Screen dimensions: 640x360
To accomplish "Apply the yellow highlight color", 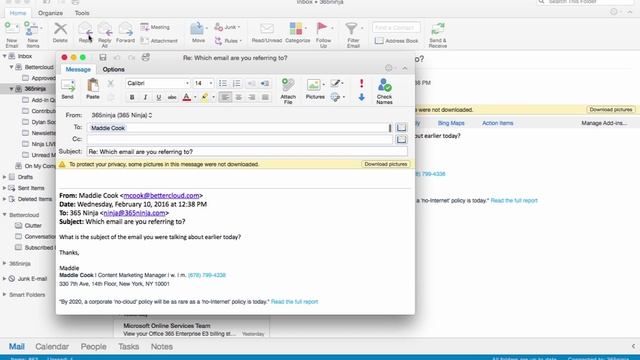I will point(204,97).
